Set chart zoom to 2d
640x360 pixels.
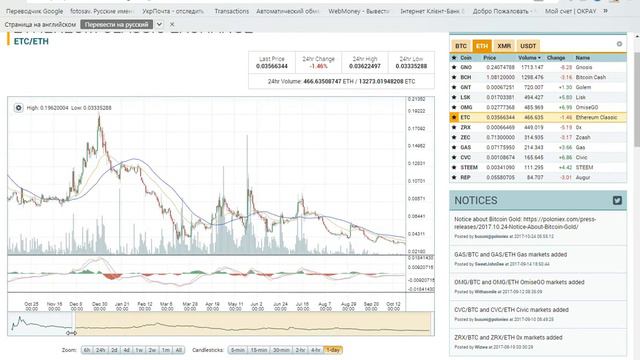pyautogui.click(x=114, y=350)
